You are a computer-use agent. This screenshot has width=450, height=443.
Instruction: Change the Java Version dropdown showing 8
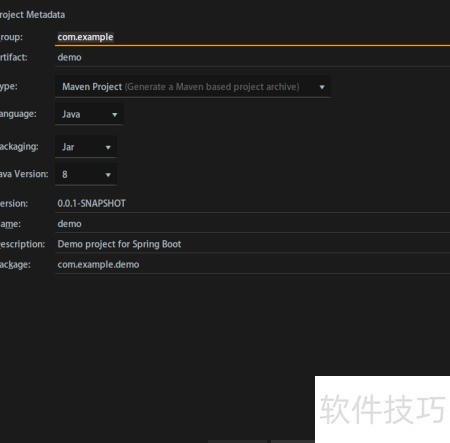pyautogui.click(x=86, y=174)
